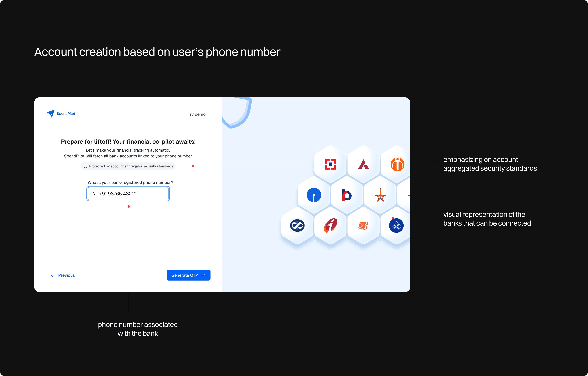Click the left arrow beside Previous

click(x=53, y=275)
